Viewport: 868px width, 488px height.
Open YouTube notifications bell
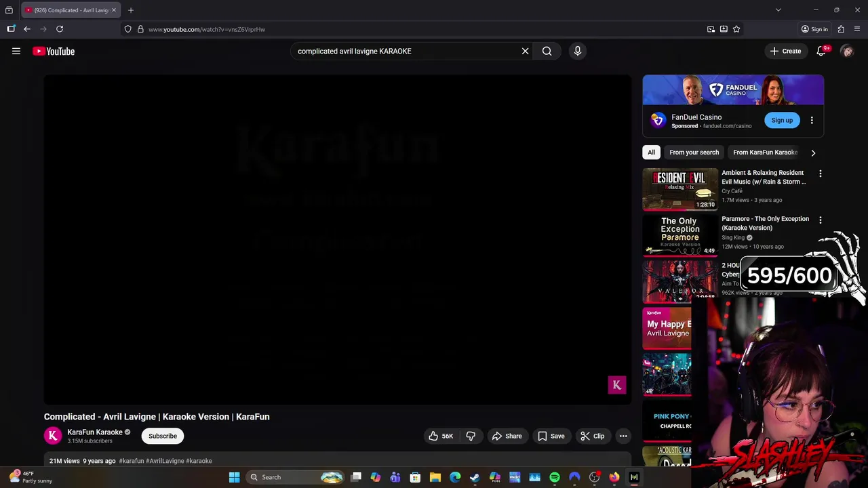pos(821,51)
